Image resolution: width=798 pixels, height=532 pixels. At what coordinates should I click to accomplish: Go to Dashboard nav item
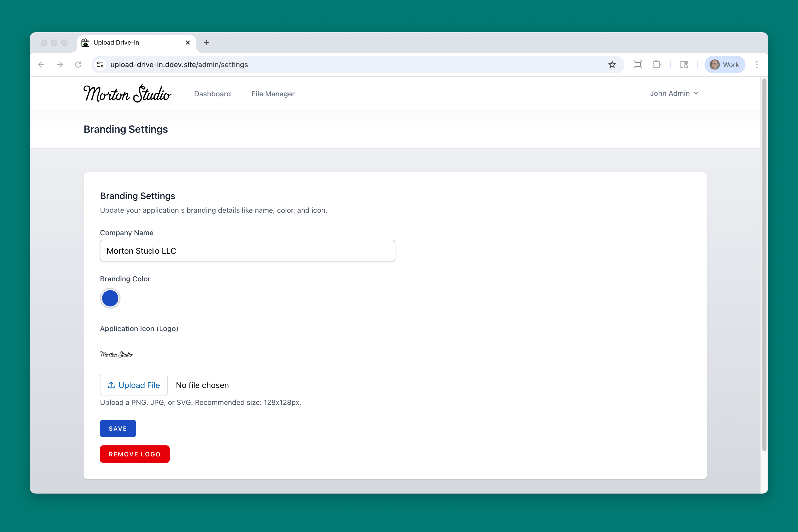click(212, 94)
